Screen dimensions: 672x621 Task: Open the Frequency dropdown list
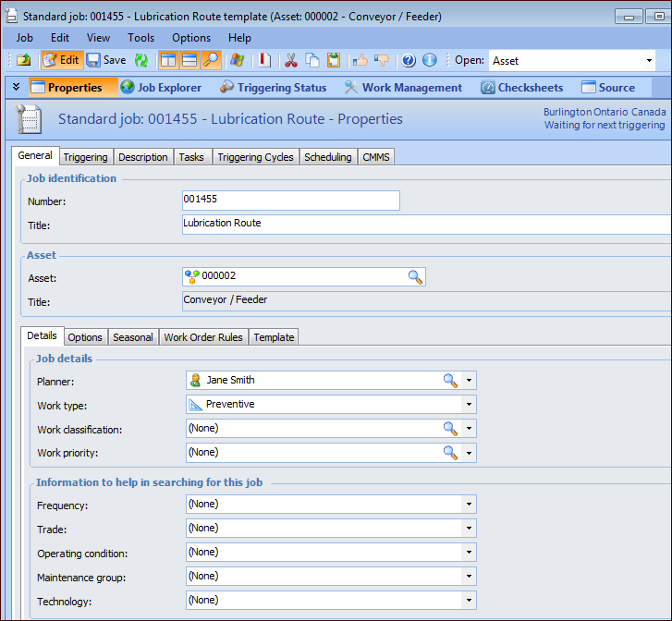tap(469, 504)
